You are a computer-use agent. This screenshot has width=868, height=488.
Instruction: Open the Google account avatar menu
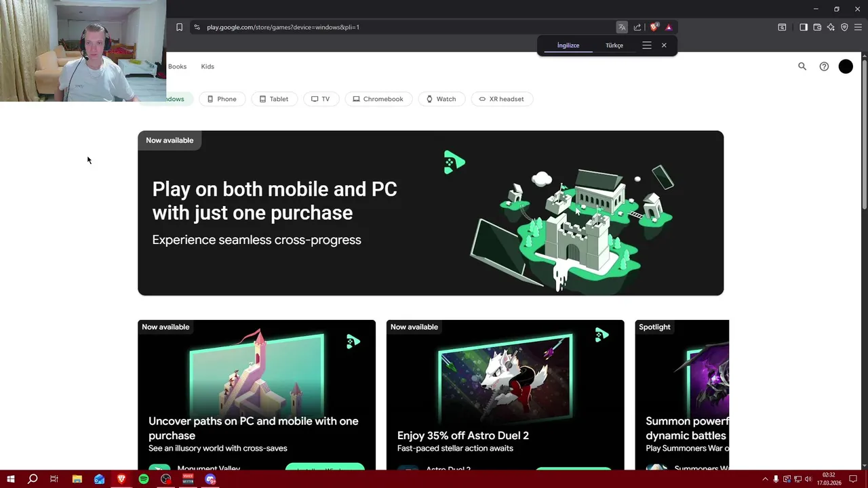(846, 66)
